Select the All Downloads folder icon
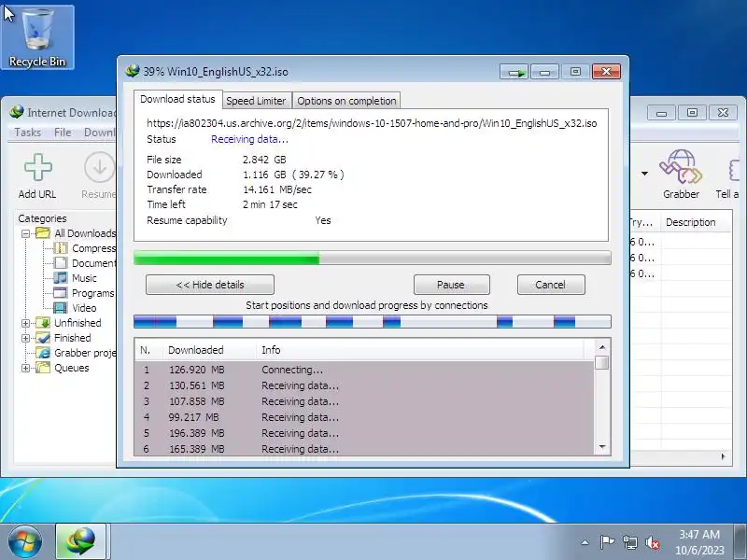This screenshot has height=560, width=747. [43, 232]
